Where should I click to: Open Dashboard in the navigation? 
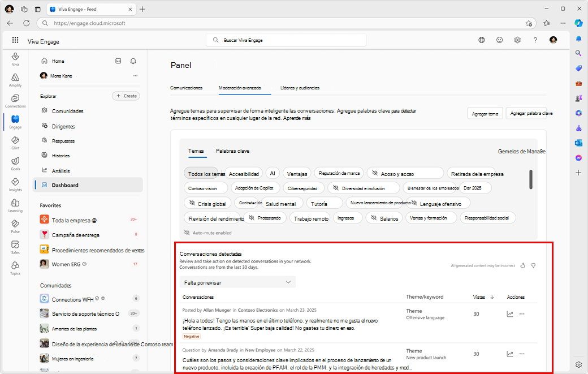point(88,185)
